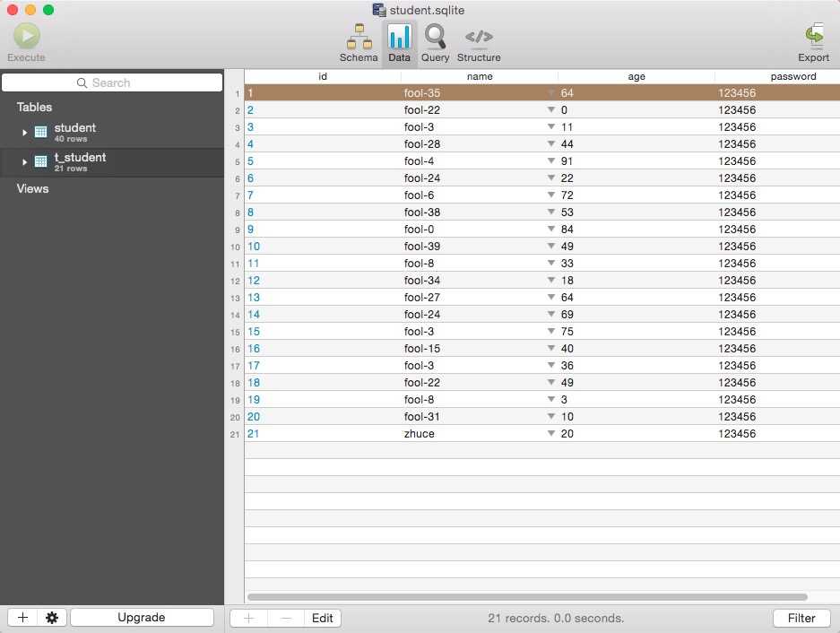Click password cell in row 21
This screenshot has width=840, height=633.
737,434
